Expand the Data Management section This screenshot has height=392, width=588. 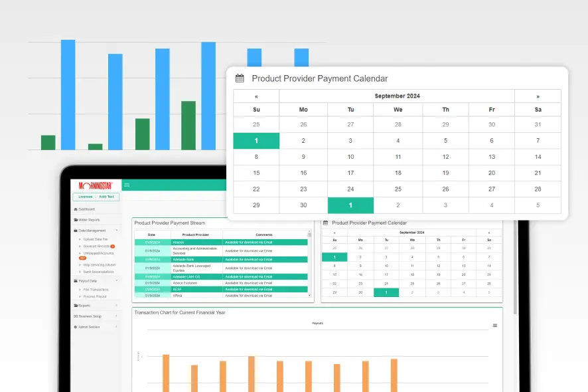pyautogui.click(x=96, y=231)
